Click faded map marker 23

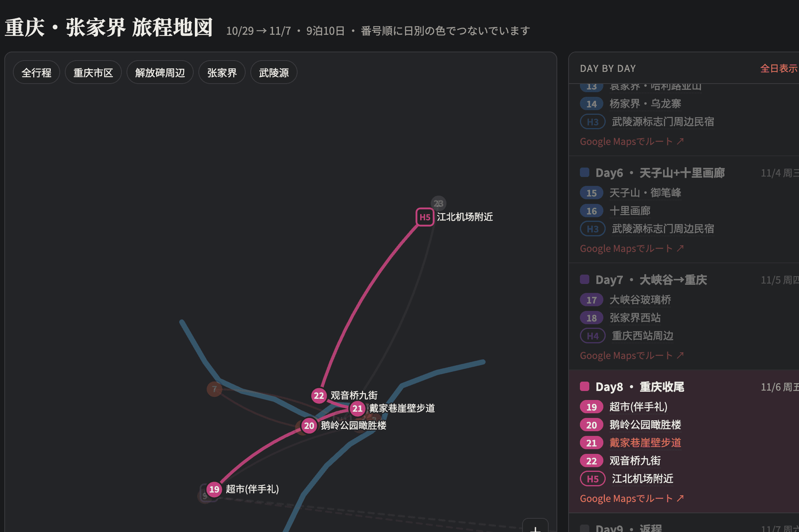[x=439, y=204]
